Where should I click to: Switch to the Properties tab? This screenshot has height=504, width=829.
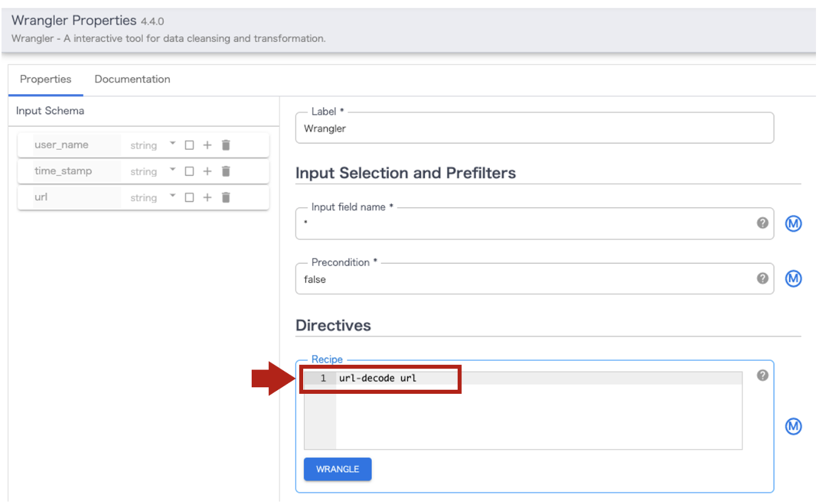coord(46,79)
